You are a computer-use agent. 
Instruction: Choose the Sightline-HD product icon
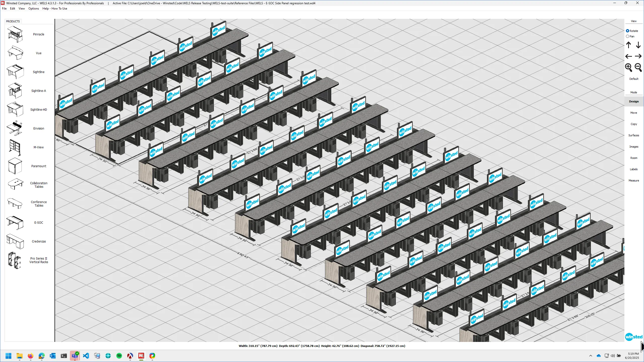tap(15, 109)
